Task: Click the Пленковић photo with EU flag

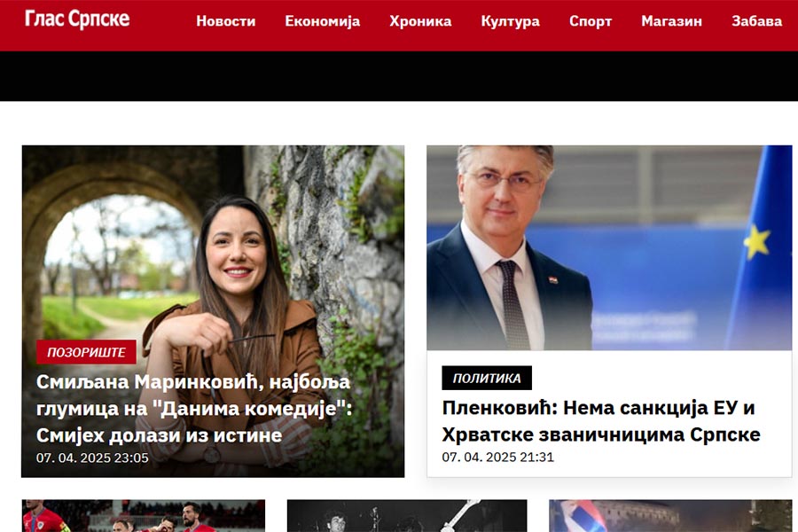Action: (609, 247)
